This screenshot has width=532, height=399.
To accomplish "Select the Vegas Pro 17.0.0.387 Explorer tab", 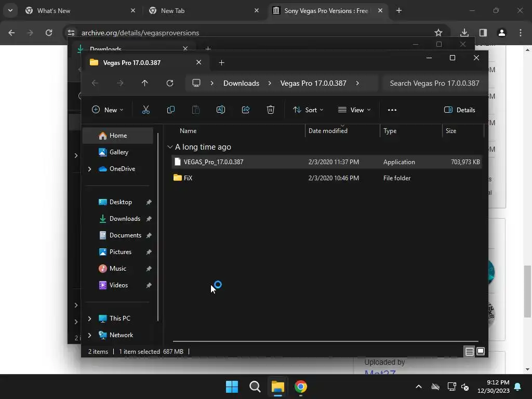I will pos(147,62).
